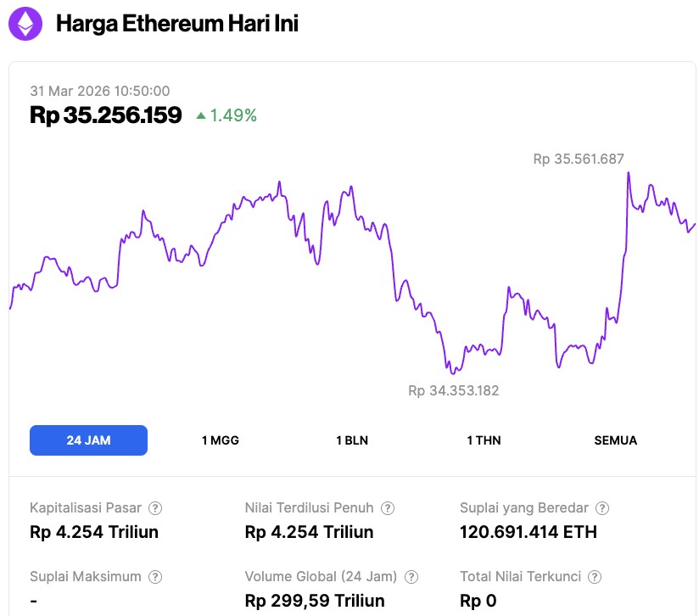Show the 1 THN price chart

(x=484, y=440)
